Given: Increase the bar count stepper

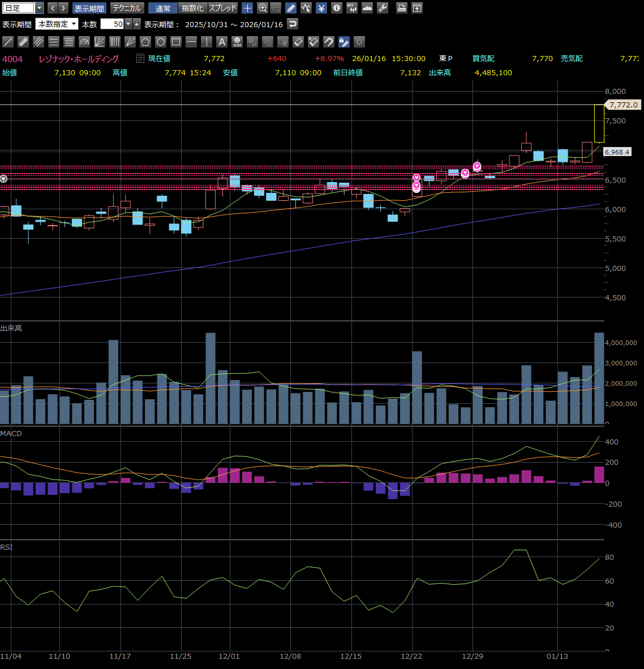Looking at the screenshot, I should [136, 24].
